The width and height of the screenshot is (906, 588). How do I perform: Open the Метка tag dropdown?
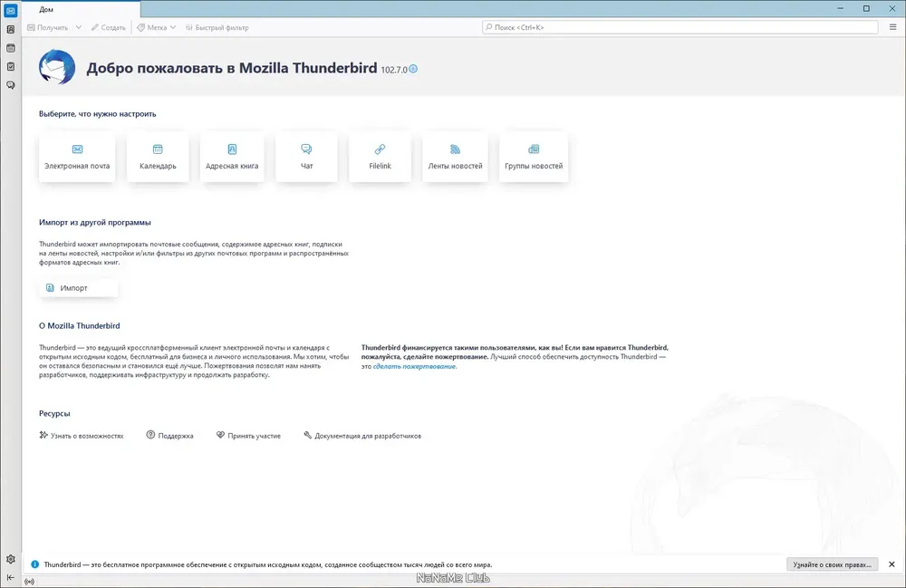(x=156, y=27)
